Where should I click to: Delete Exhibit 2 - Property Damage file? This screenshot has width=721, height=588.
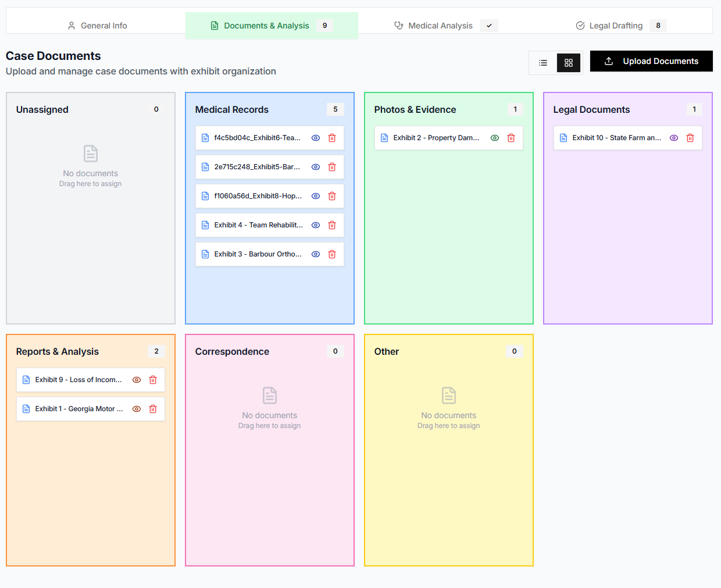coord(511,138)
